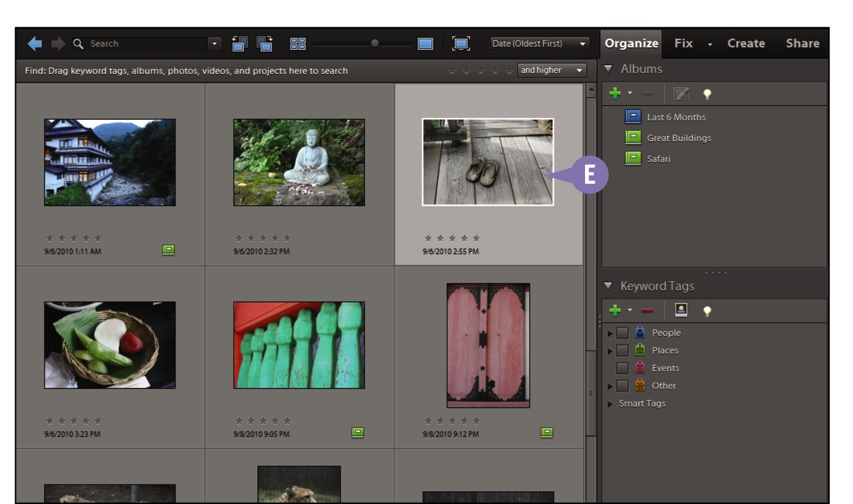
Task: Open the new keyword tag options arrow
Action: coord(630,309)
